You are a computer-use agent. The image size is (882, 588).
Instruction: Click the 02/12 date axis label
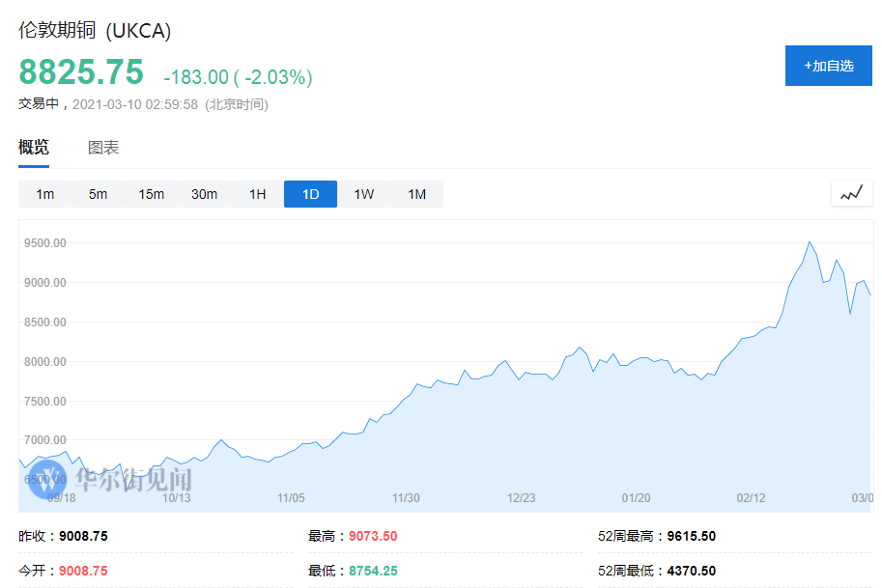(x=751, y=498)
